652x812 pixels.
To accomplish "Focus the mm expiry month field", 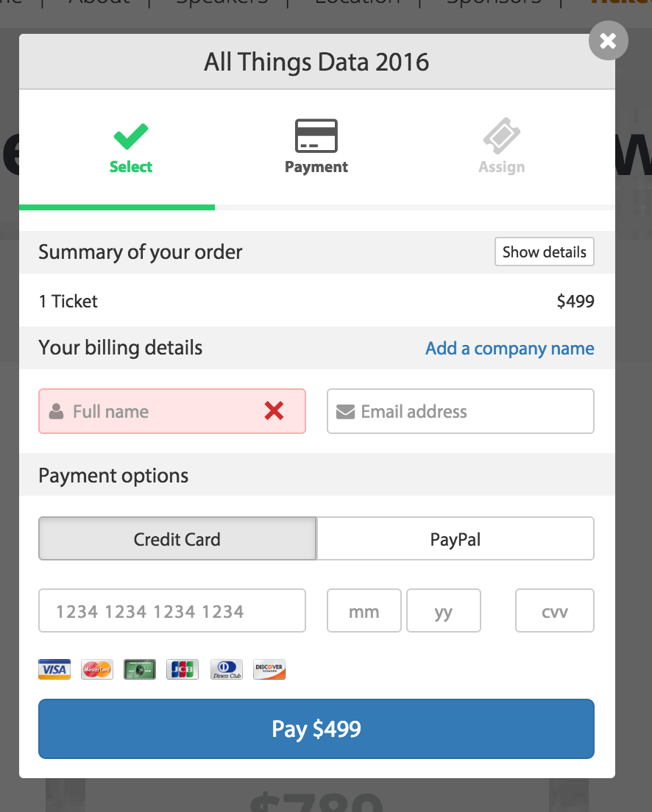I will pos(364,610).
